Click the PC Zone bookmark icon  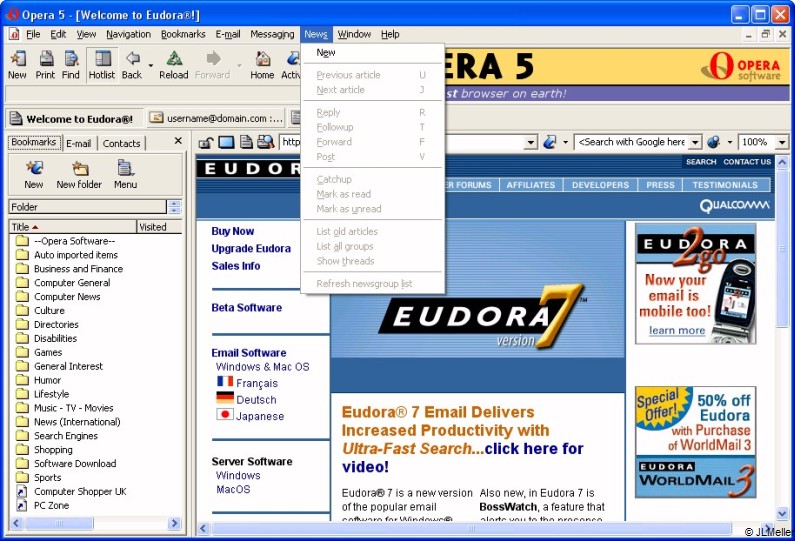pos(22,506)
